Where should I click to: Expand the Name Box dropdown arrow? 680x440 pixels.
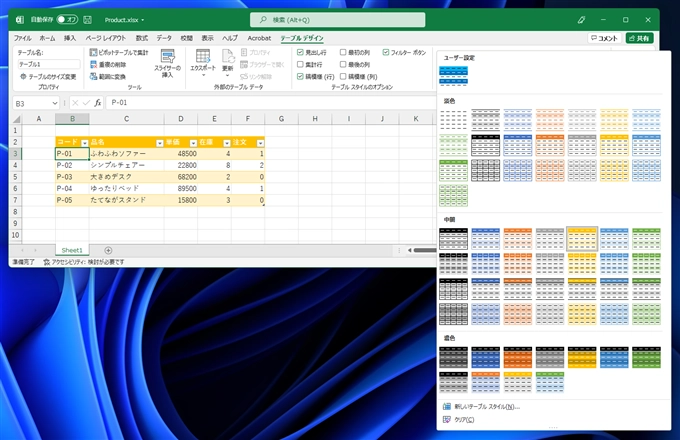(55, 103)
